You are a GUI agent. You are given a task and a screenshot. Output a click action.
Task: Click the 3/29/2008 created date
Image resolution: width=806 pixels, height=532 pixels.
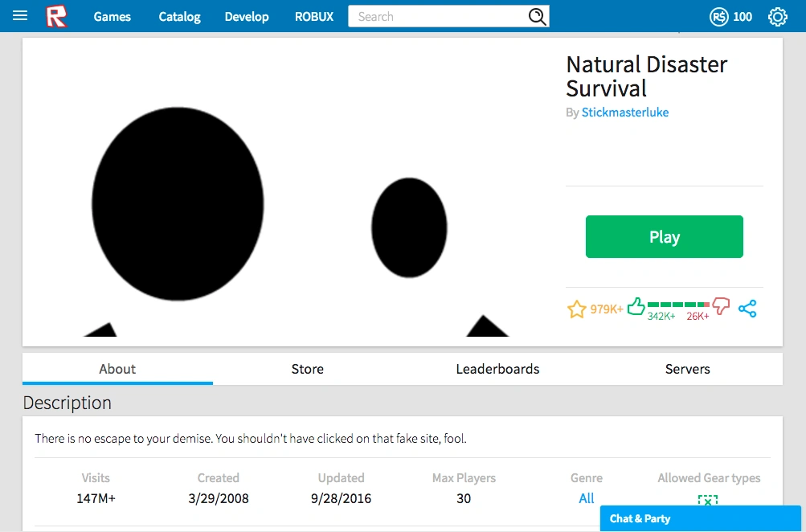pos(219,498)
